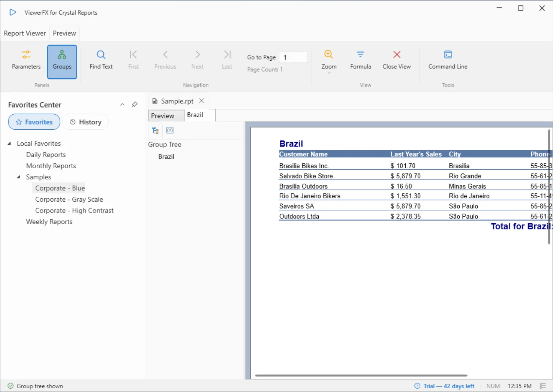This screenshot has height=392, width=553.
Task: Open the Parameters panel
Action: click(x=26, y=60)
